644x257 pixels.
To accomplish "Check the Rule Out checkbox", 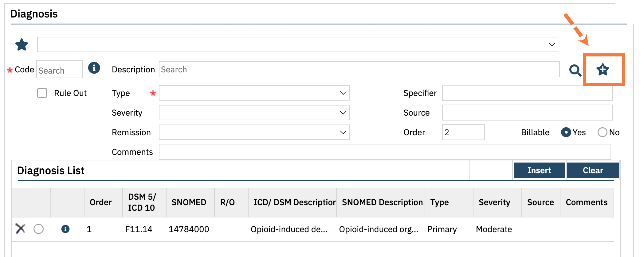I will point(42,93).
